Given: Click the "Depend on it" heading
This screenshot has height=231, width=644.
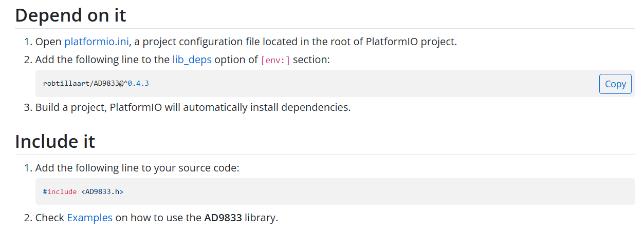Looking at the screenshot, I should 70,15.
